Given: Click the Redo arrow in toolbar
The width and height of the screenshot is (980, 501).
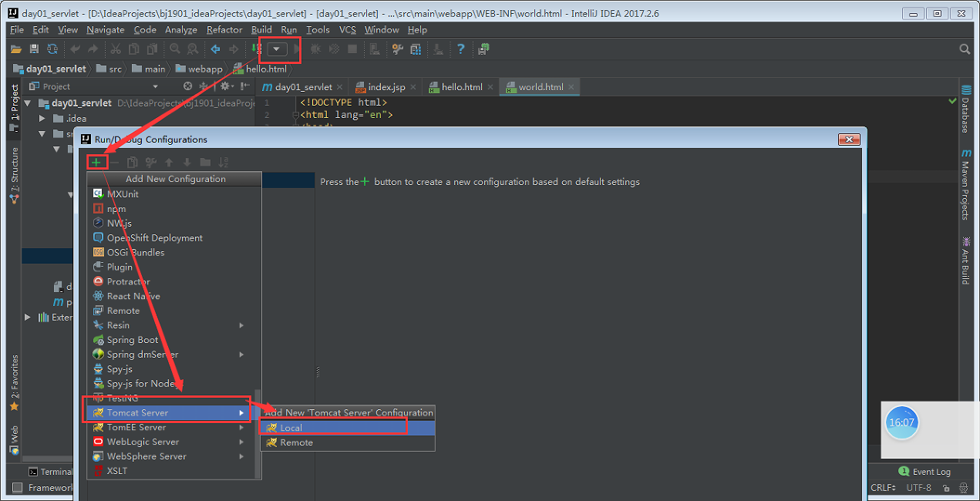Looking at the screenshot, I should click(93, 49).
